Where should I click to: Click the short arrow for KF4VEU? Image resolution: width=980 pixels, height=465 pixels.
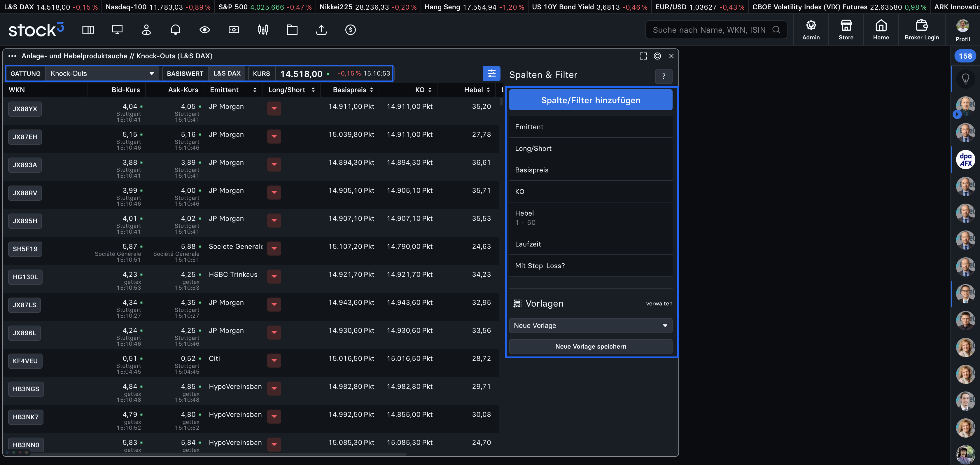coord(274,360)
